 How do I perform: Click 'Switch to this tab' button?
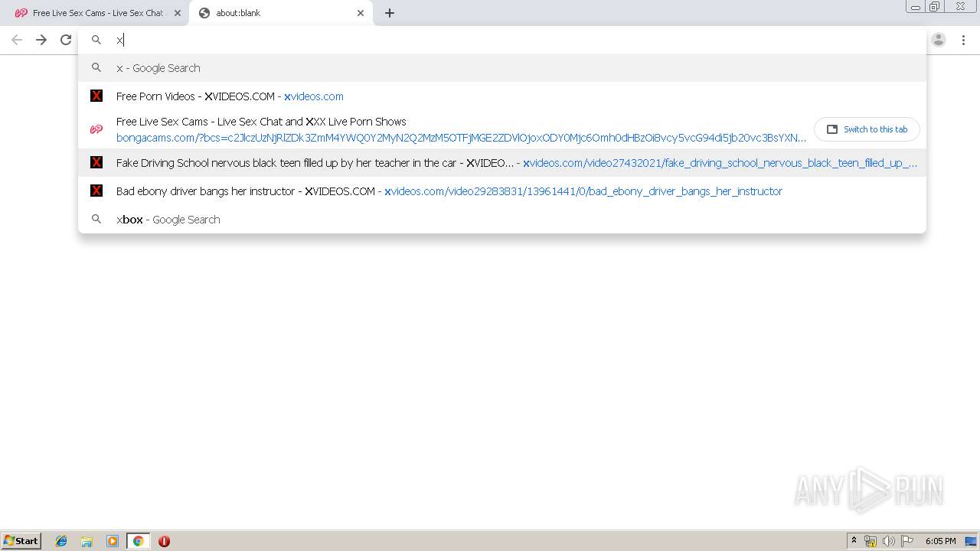click(867, 129)
